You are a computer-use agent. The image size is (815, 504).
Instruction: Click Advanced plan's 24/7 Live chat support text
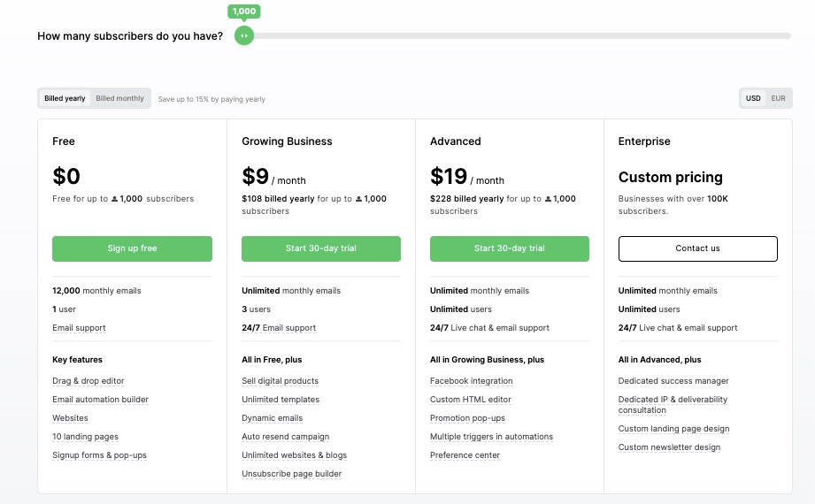tap(489, 328)
